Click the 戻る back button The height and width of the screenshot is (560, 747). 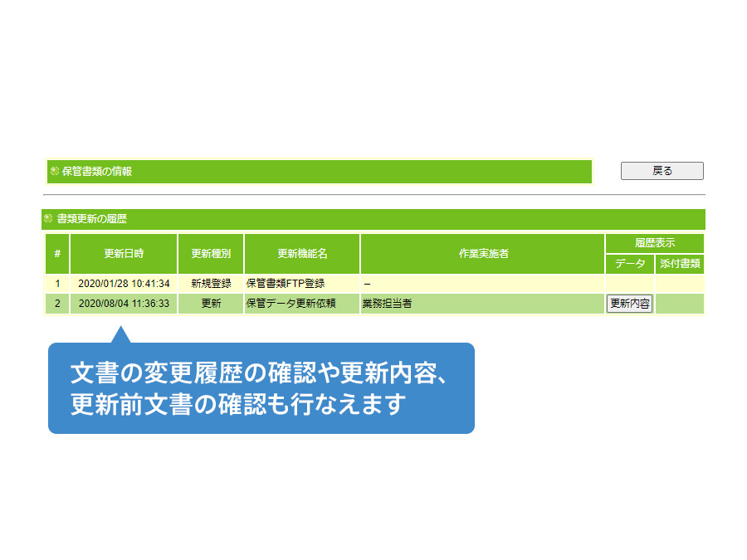click(x=662, y=171)
